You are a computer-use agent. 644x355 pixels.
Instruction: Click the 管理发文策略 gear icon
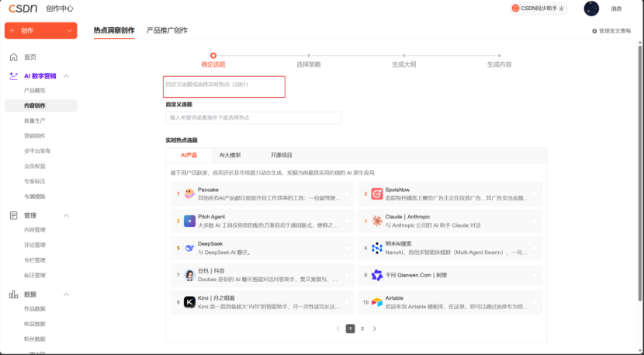[x=594, y=31]
